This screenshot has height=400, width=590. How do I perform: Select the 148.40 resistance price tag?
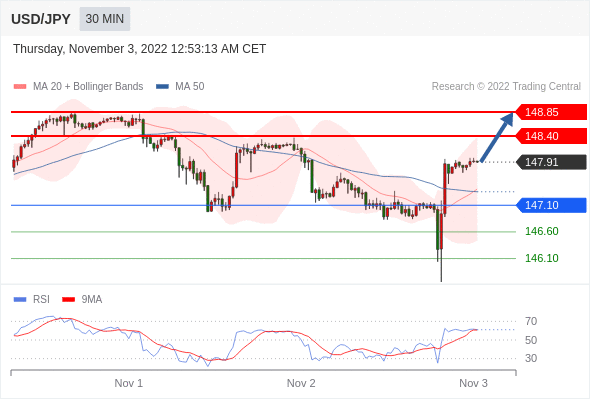pyautogui.click(x=550, y=136)
